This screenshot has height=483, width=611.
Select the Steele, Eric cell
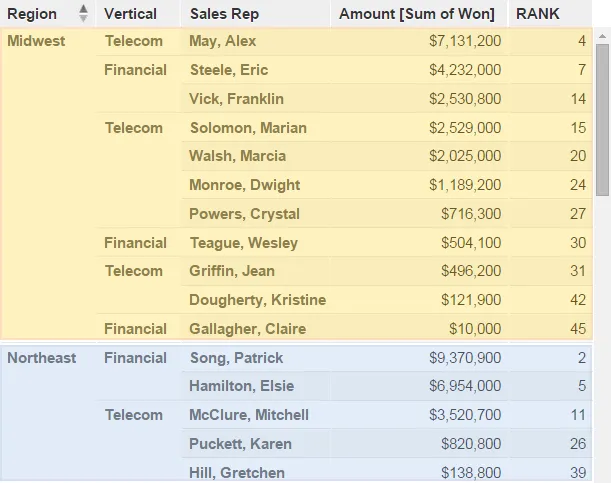click(x=229, y=70)
